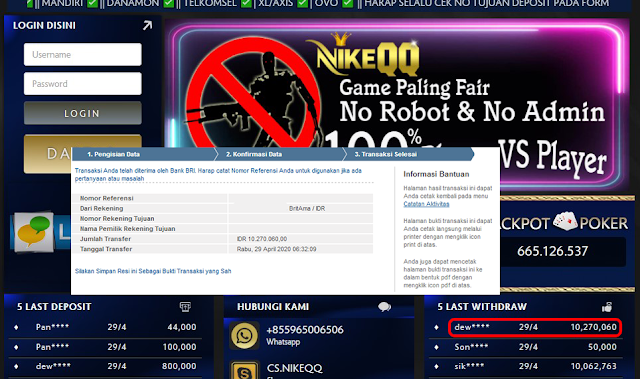Click deposit row dew**** 800,000
Image resolution: width=640 pixels, height=379 pixels.
point(106,366)
